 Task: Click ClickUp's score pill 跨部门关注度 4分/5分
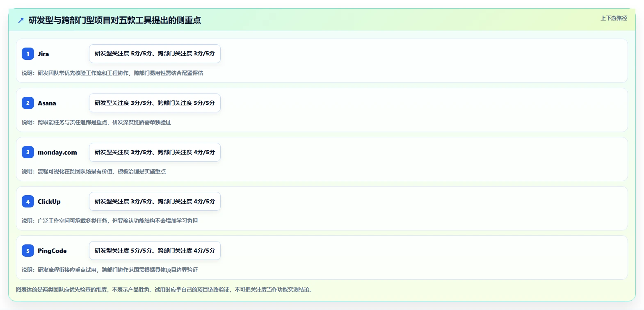[155, 201]
